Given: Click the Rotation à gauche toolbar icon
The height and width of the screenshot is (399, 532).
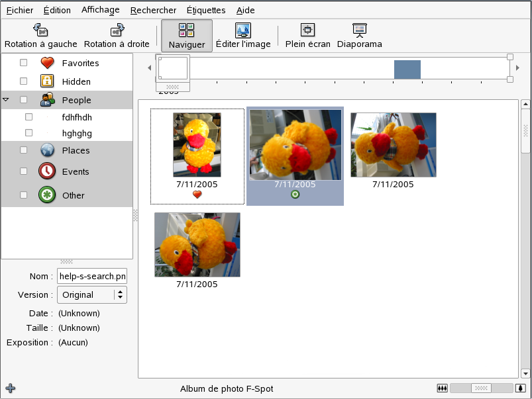Looking at the screenshot, I should pyautogui.click(x=40, y=30).
